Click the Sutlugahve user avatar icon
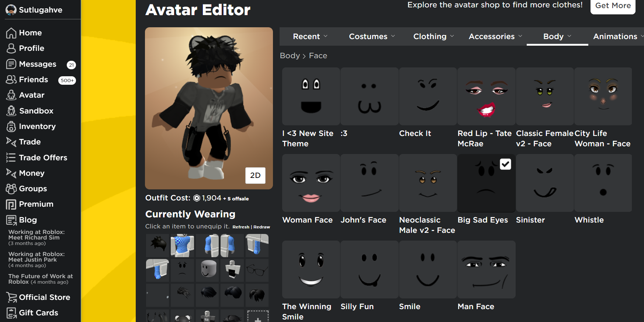Screen dimensions: 644x322 11,10
